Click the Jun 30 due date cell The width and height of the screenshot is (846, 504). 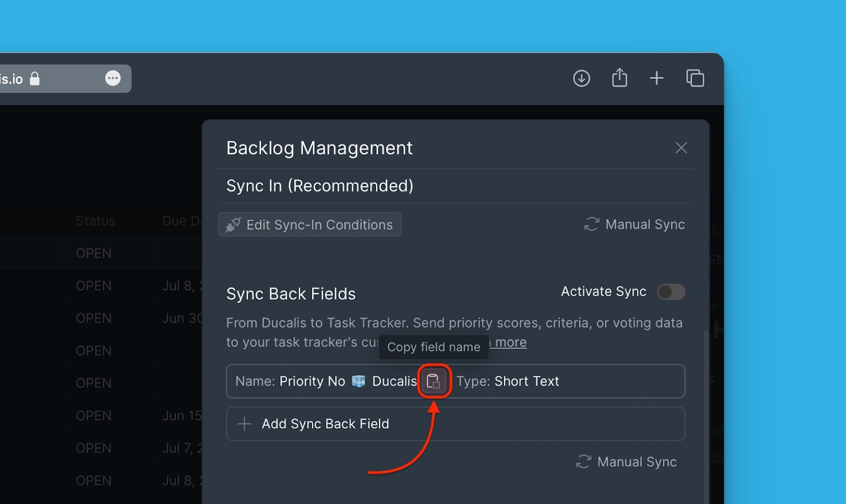(x=182, y=318)
